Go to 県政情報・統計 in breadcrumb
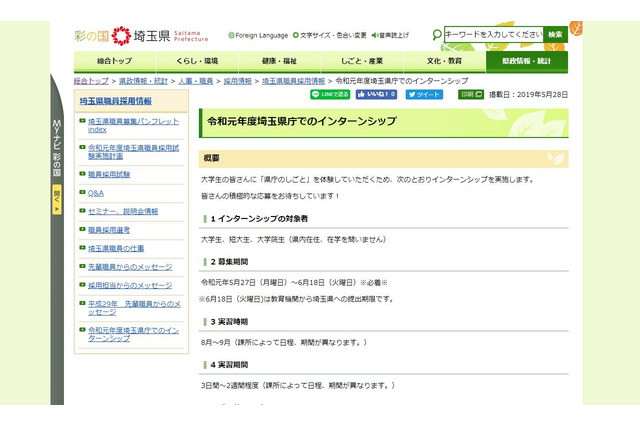Viewport: 640px width, 426px height. pyautogui.click(x=143, y=81)
